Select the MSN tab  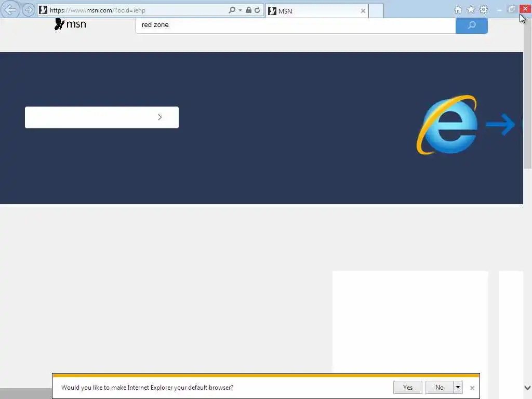coord(316,11)
